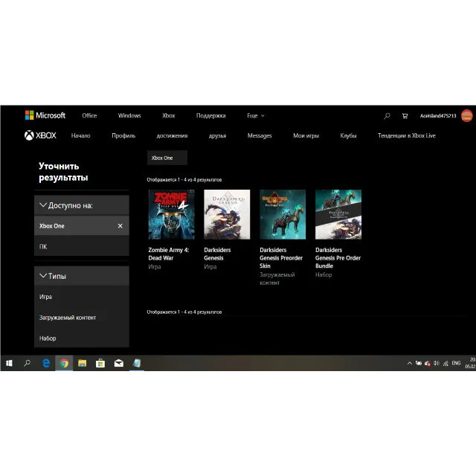
Task: Open the user avatar picture
Action: point(466,116)
